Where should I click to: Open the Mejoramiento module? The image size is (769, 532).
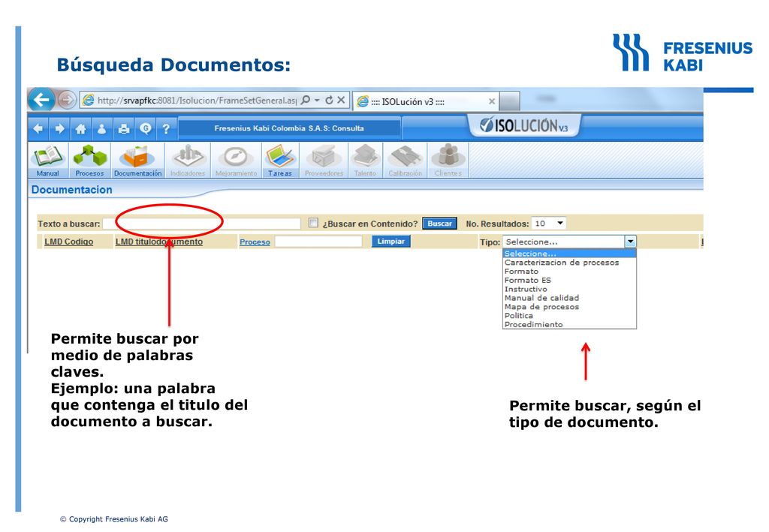(236, 160)
